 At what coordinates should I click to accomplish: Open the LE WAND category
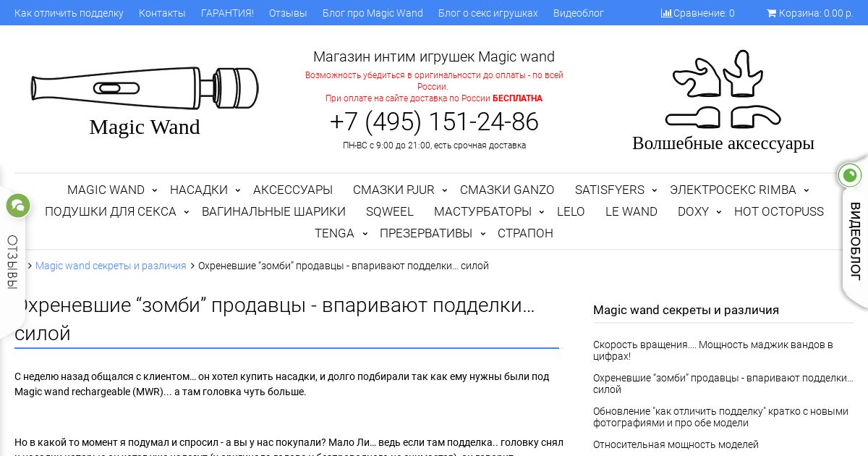[x=631, y=211]
